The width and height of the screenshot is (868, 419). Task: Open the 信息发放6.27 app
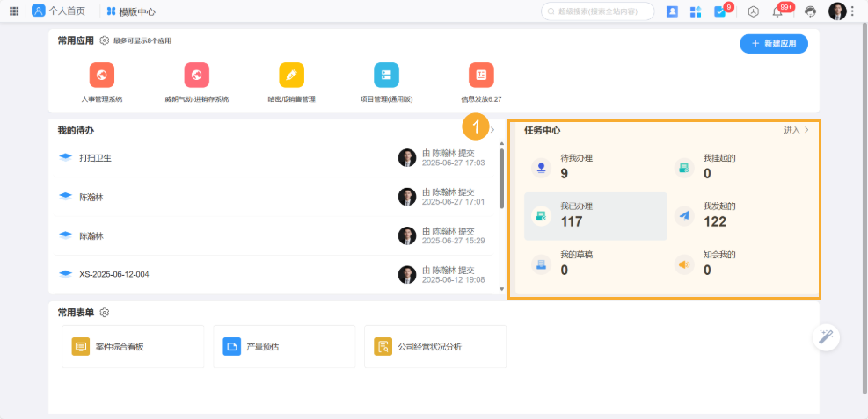click(x=481, y=75)
